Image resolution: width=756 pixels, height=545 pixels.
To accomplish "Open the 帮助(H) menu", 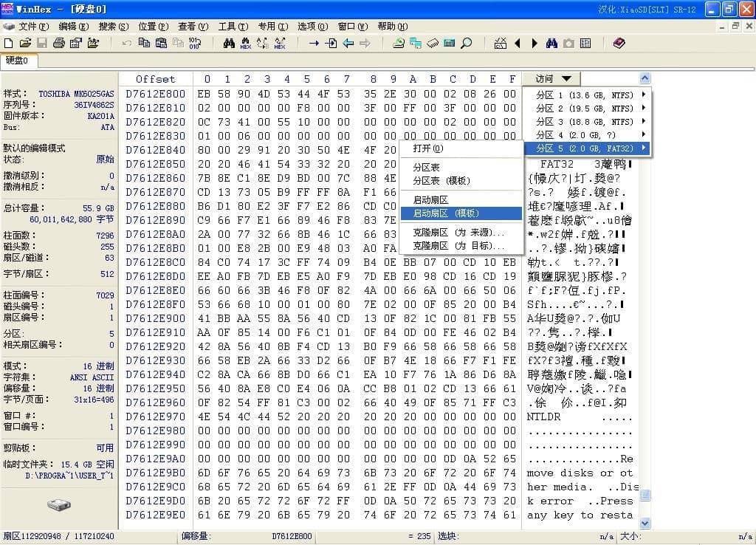I will (393, 27).
